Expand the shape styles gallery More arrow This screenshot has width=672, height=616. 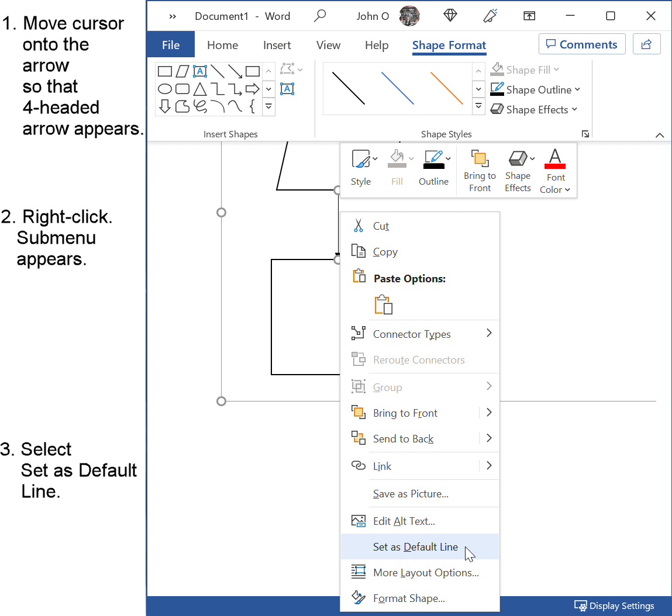478,106
